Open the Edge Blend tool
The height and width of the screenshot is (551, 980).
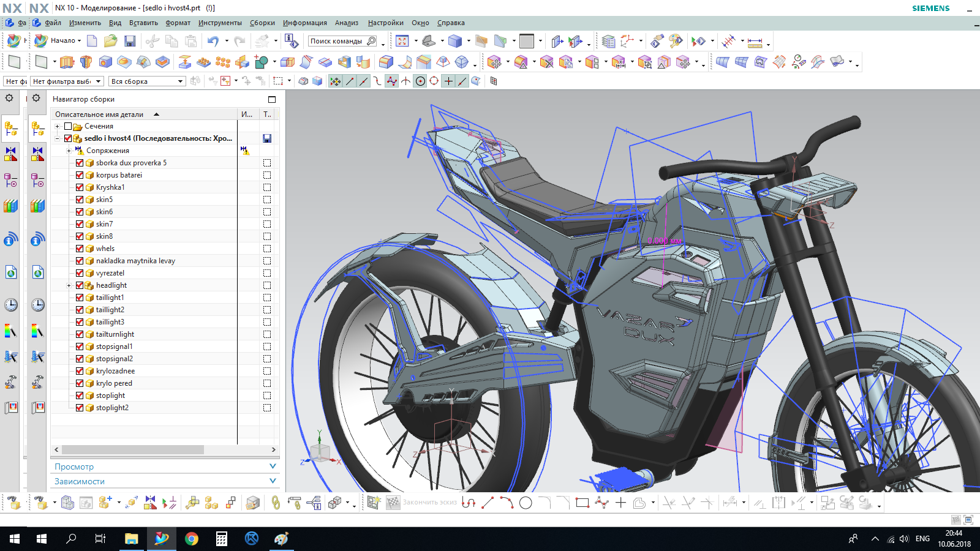tap(386, 62)
